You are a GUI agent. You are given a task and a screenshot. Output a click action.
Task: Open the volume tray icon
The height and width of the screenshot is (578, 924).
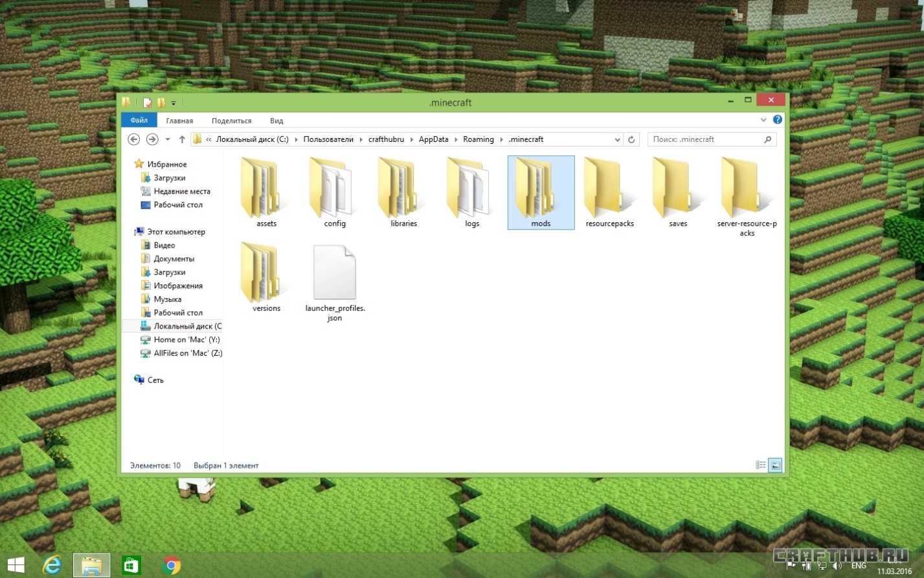(836, 566)
